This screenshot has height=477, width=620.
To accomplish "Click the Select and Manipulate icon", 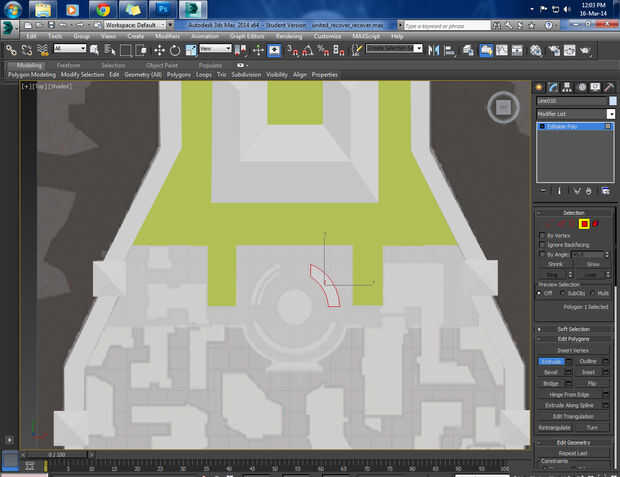I will 258,50.
